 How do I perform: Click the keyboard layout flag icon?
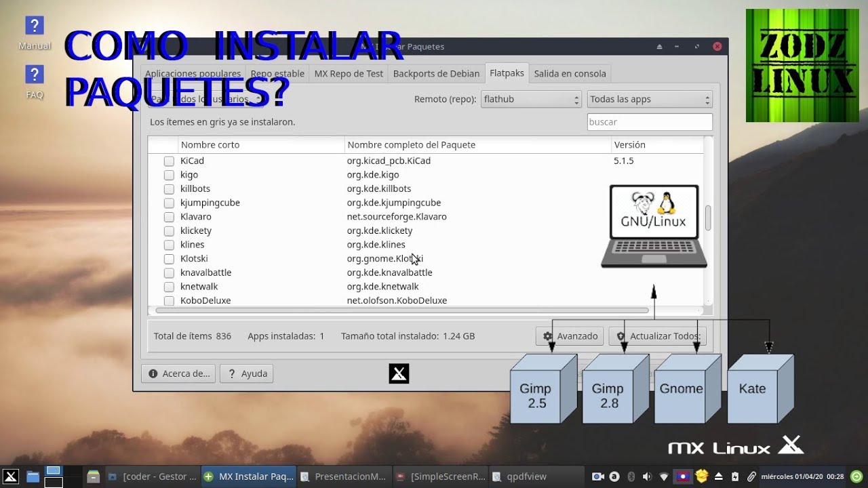[x=684, y=476]
